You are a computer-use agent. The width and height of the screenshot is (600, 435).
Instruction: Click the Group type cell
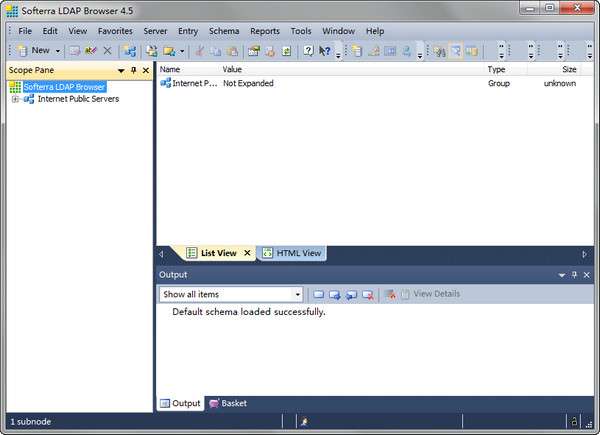tap(499, 83)
